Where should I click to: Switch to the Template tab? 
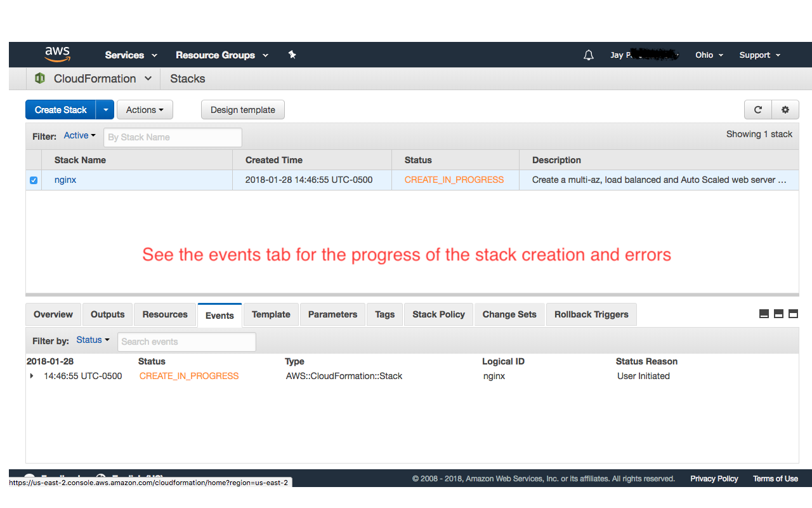271,314
